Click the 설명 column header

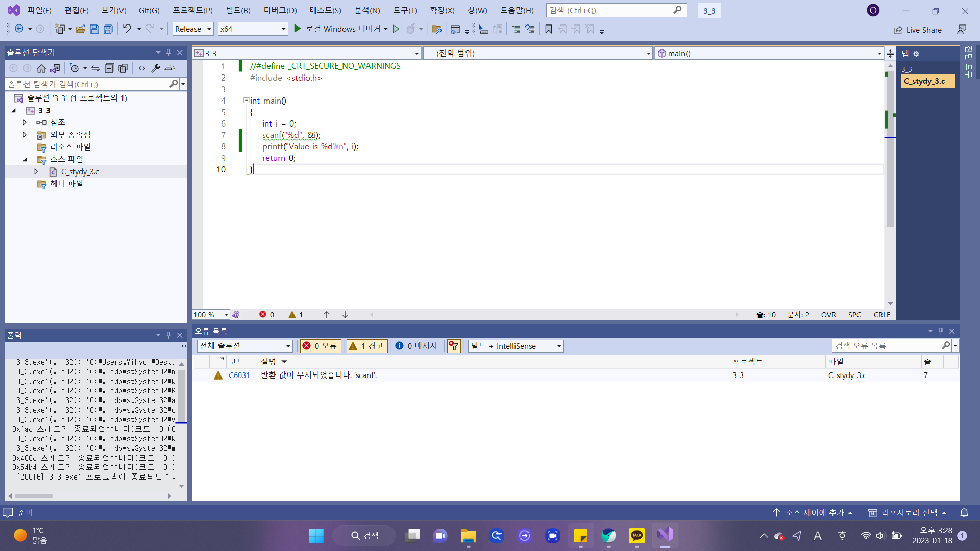(x=493, y=361)
